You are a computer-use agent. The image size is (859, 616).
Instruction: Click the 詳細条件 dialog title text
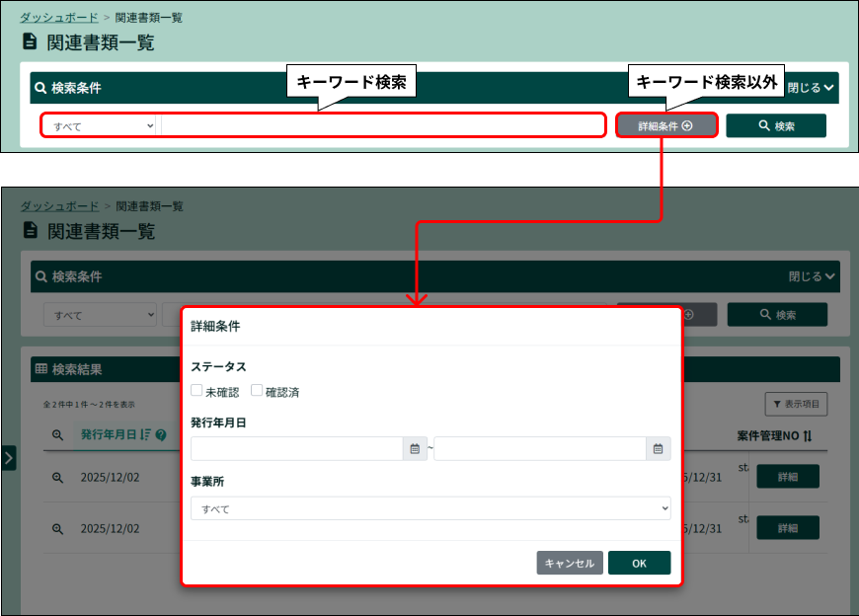coord(215,327)
